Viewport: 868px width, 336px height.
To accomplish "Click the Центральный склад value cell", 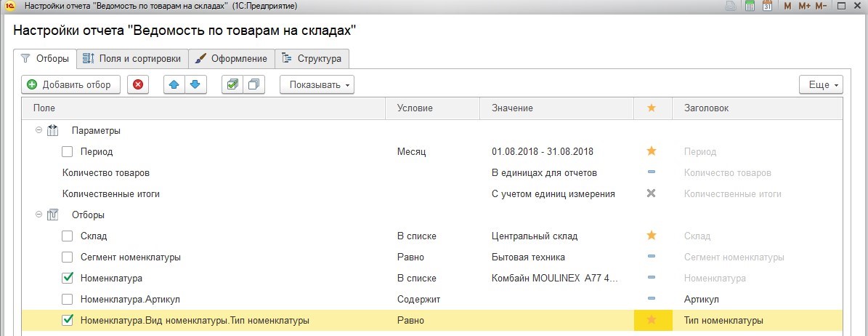I will coord(556,236).
